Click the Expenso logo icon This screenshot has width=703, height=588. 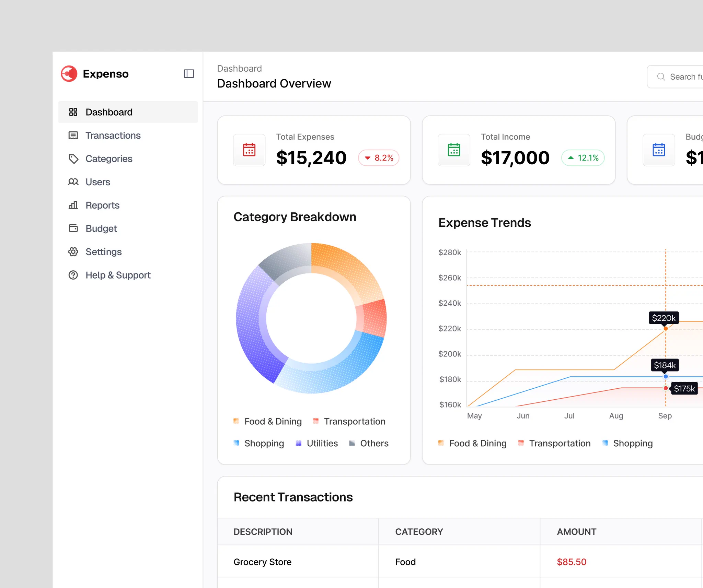point(69,74)
